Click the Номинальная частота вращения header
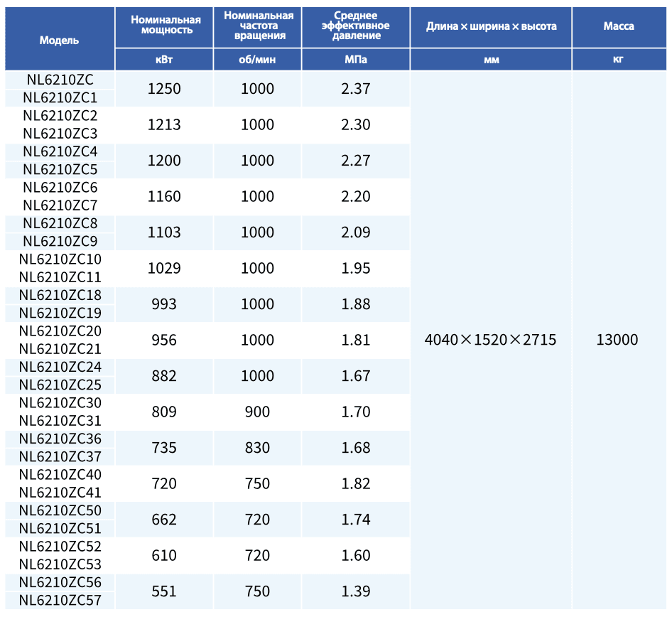672x617 pixels. click(258, 28)
